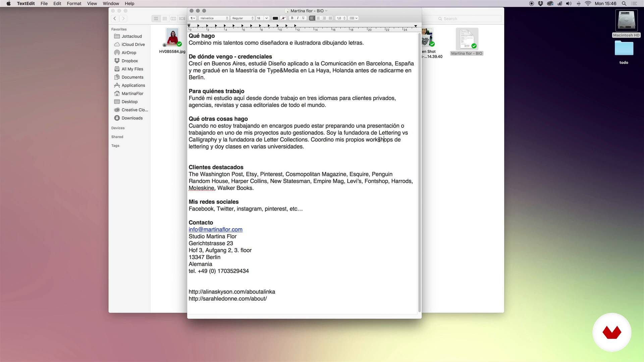Open Spotlight search in menu bar
The width and height of the screenshot is (644, 362).
coord(624,3)
